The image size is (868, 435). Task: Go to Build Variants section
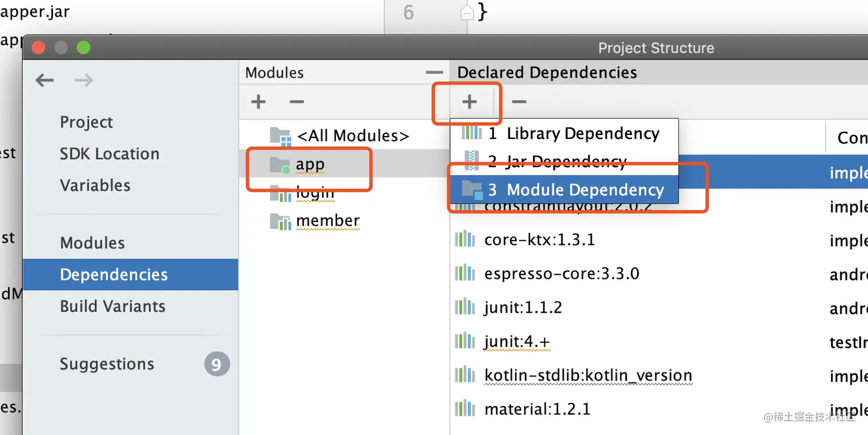coord(113,306)
